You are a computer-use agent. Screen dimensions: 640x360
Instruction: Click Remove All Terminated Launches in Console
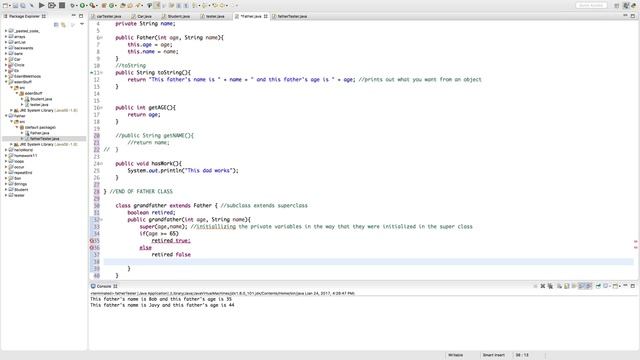coord(550,286)
